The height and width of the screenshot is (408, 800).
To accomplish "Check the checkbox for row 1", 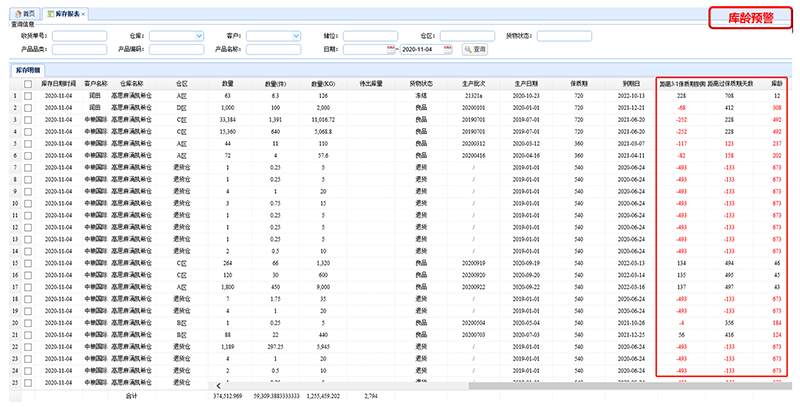I will [28, 96].
